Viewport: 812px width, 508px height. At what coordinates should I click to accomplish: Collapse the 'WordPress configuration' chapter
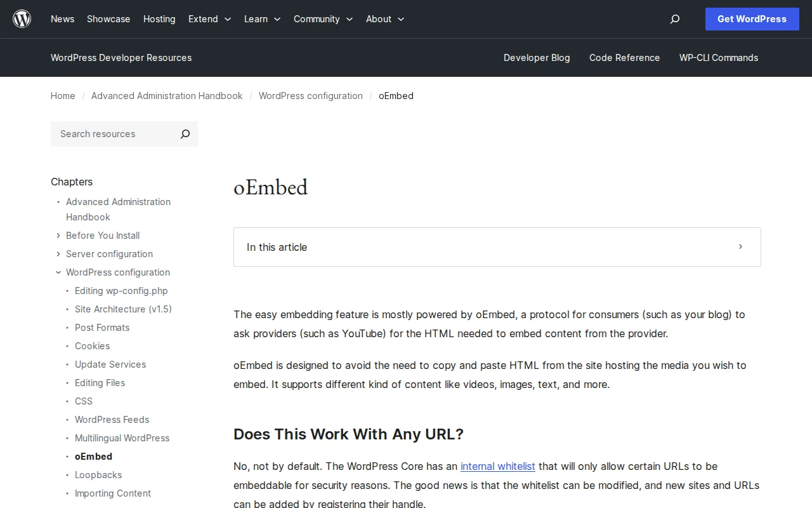58,272
